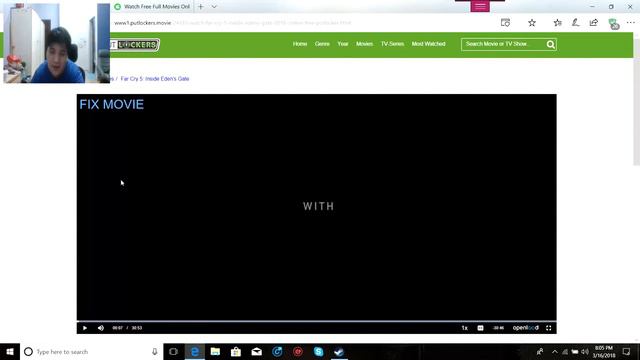
Task: Open File Explorer from the taskbar
Action: (x=215, y=351)
